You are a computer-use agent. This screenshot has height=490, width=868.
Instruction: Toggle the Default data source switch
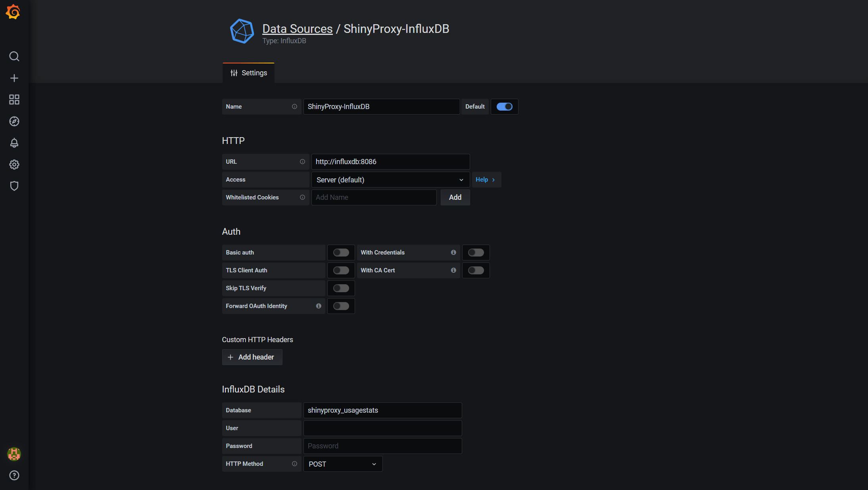pos(505,107)
